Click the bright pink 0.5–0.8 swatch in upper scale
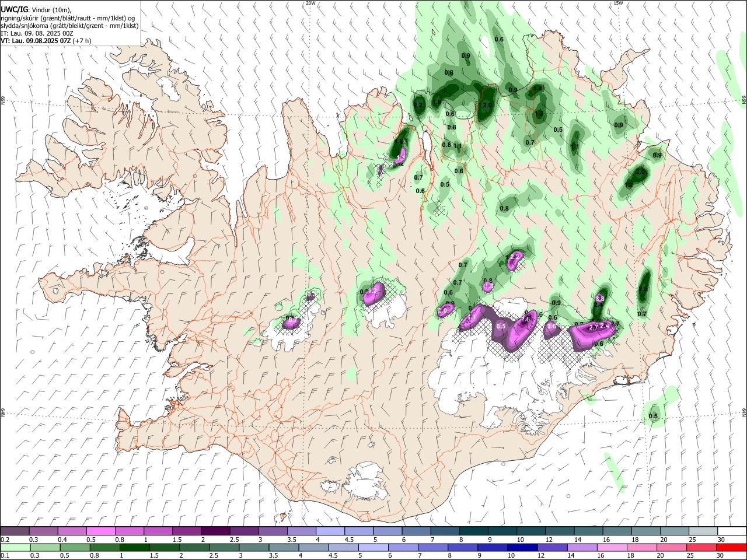The image size is (747, 560). pyautogui.click(x=100, y=531)
